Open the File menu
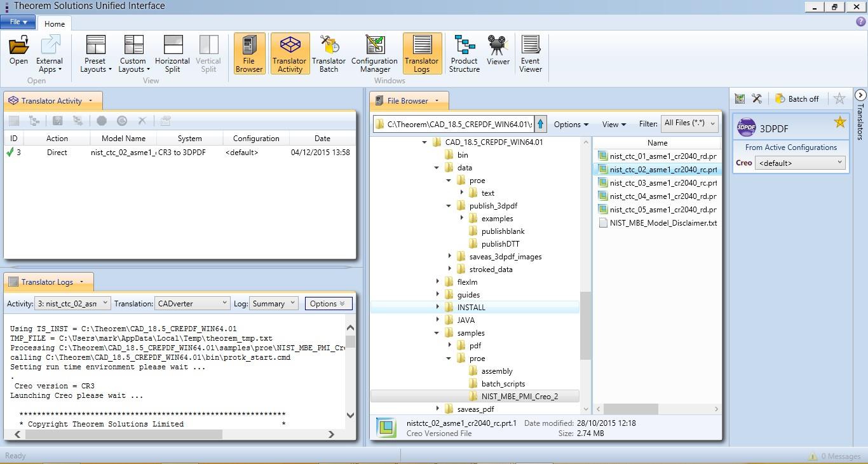868x464 pixels. coord(18,22)
